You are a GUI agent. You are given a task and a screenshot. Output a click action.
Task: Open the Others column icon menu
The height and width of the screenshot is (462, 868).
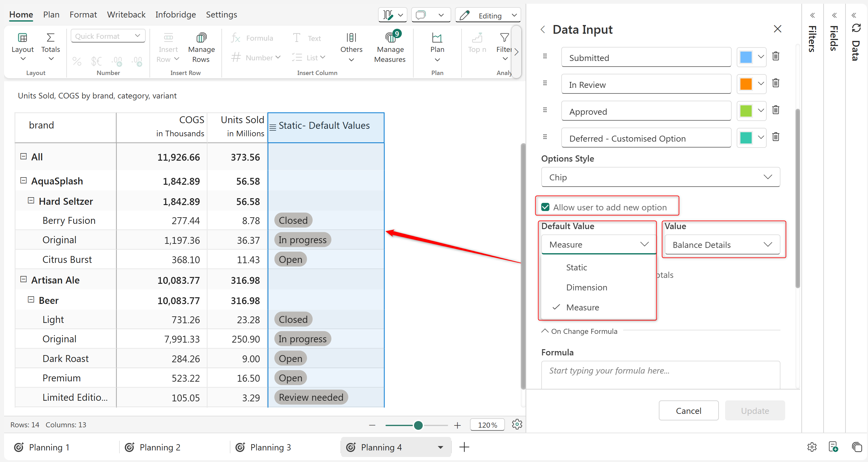(351, 38)
